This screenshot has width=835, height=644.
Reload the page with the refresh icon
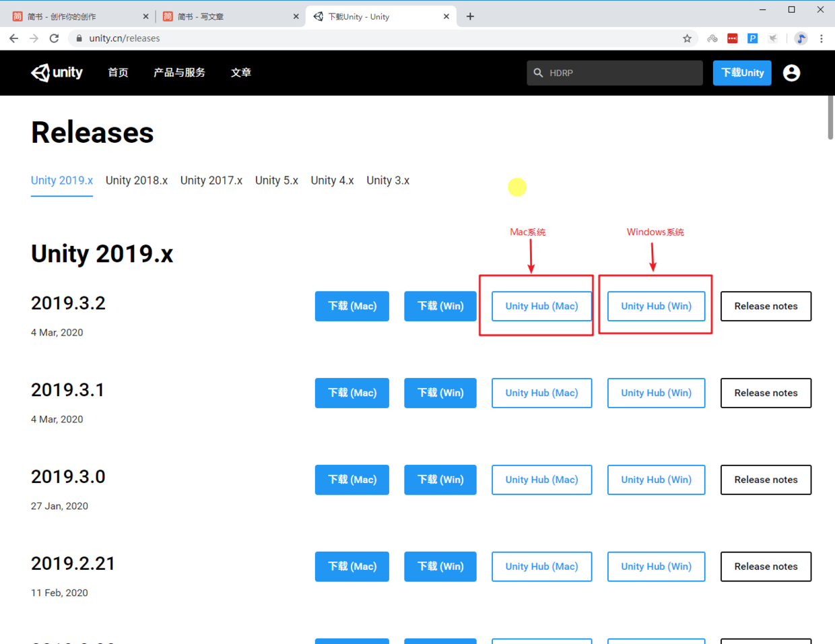[54, 38]
